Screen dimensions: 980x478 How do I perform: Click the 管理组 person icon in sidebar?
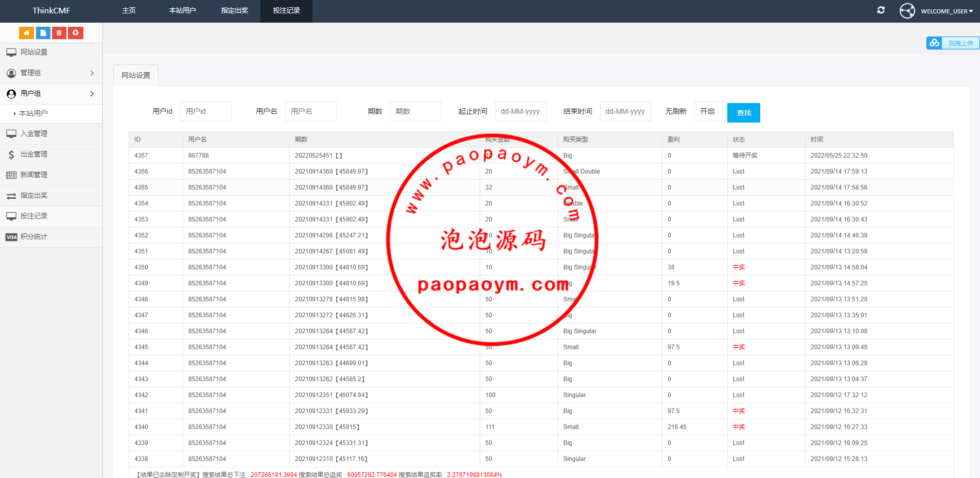[11, 73]
